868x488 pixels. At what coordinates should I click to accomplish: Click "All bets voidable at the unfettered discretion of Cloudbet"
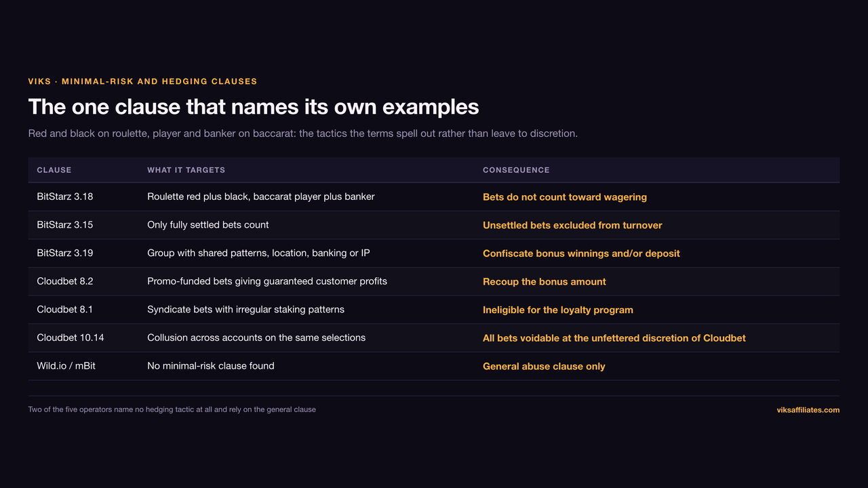pyautogui.click(x=614, y=338)
